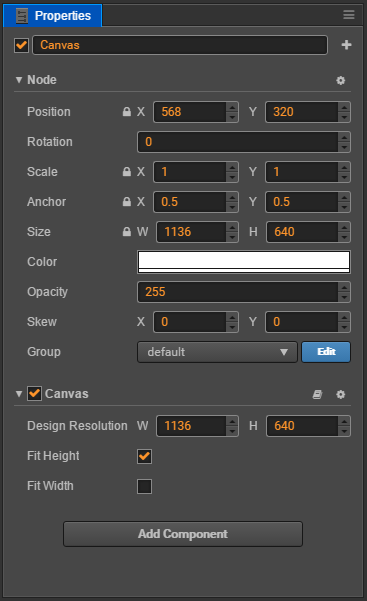Increase Scale X with up stepper arrow
This screenshot has width=367, height=601.
[232, 167]
